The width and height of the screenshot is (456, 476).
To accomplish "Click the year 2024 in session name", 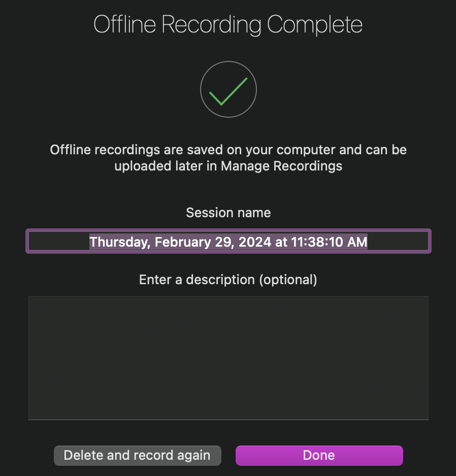I will pos(254,242).
